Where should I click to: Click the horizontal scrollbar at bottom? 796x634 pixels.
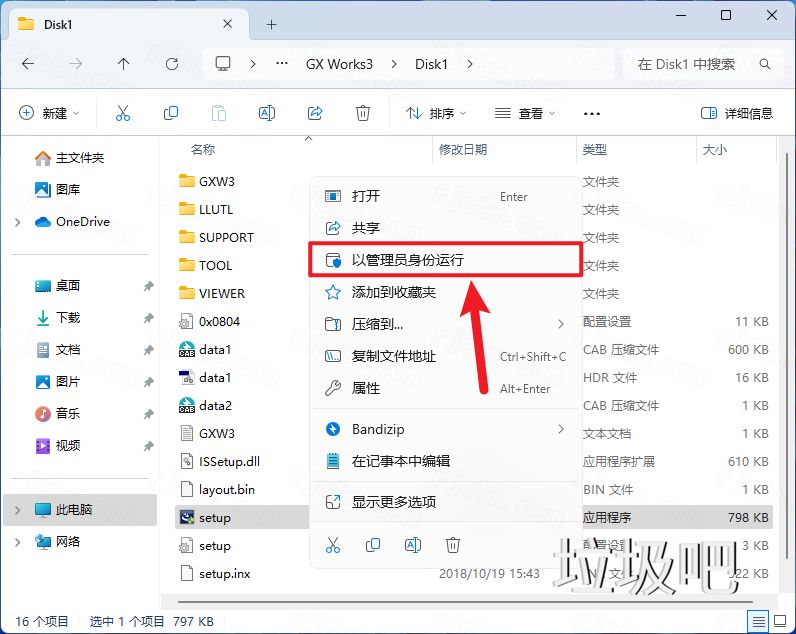[x=465, y=602]
